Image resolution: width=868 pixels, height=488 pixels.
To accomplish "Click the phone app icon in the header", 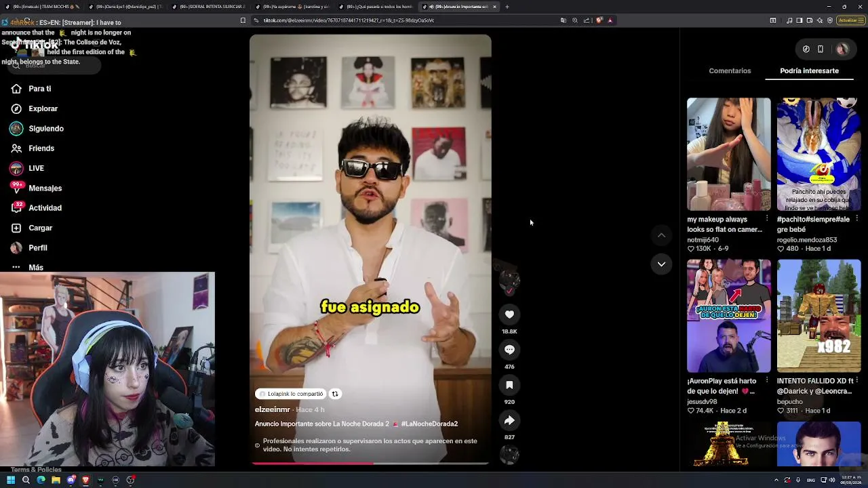I will pyautogui.click(x=821, y=49).
